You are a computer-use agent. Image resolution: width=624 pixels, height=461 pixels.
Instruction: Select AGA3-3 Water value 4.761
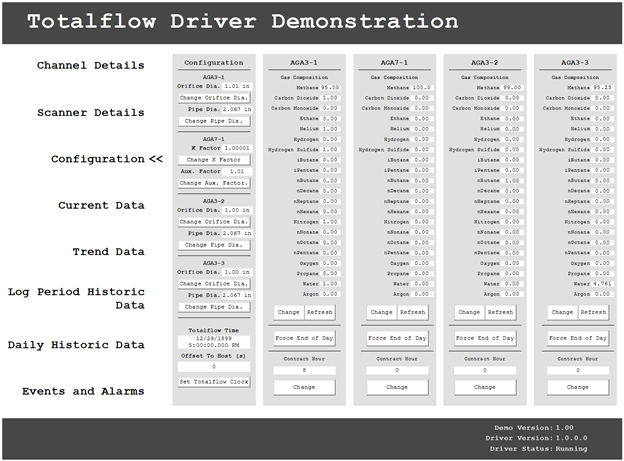coord(602,284)
